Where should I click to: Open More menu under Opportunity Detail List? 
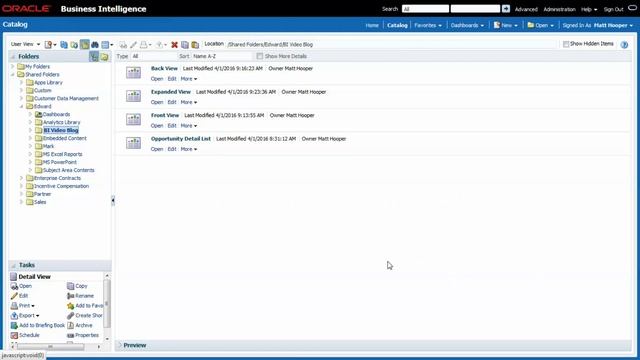pyautogui.click(x=189, y=149)
